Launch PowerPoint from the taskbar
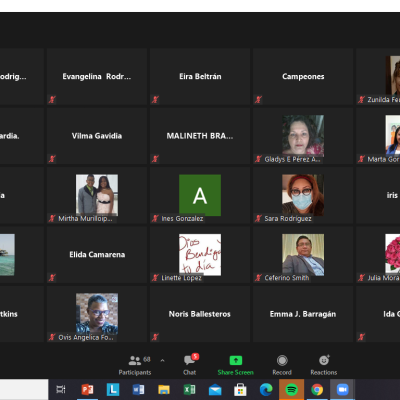The width and height of the screenshot is (400, 400). [x=87, y=389]
